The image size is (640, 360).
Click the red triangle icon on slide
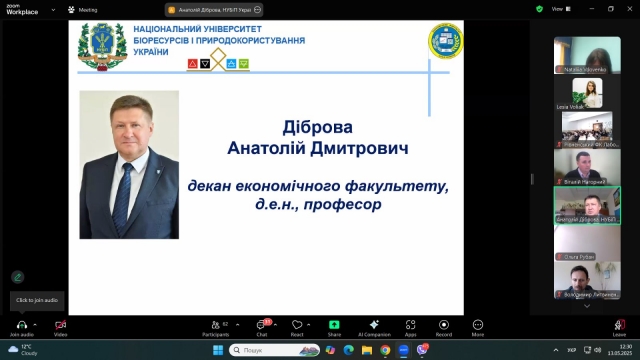(x=192, y=63)
